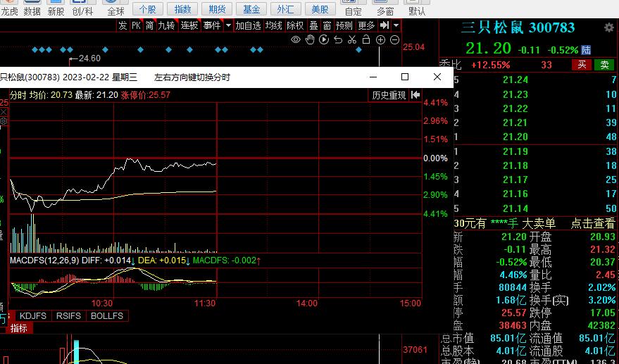
Task: Click the 10:30 time axis marker
Action: click(x=102, y=303)
